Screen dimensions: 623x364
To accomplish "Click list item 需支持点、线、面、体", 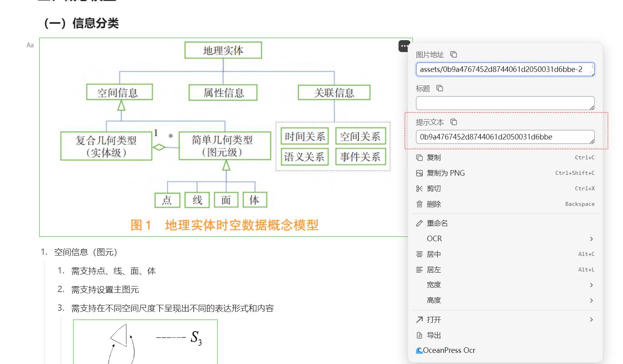I will point(113,271).
